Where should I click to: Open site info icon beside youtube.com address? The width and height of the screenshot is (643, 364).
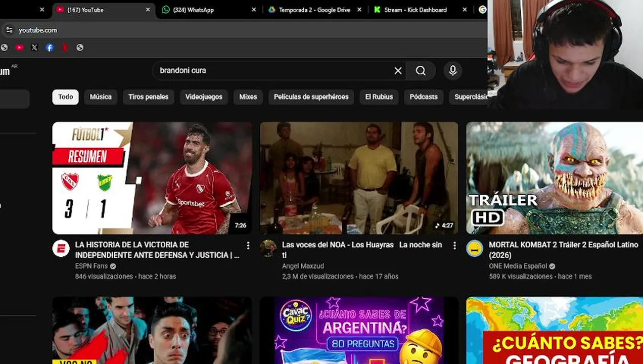(x=9, y=30)
